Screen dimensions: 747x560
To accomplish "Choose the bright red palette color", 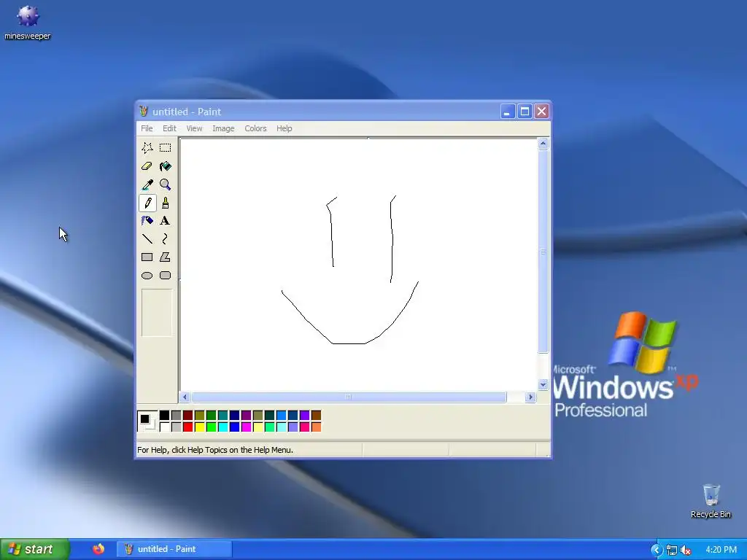I will [187, 427].
